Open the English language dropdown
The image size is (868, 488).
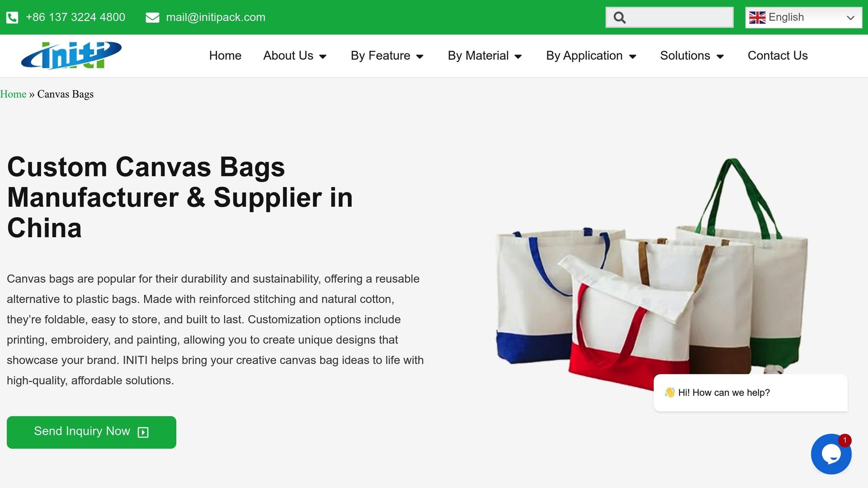tap(804, 17)
